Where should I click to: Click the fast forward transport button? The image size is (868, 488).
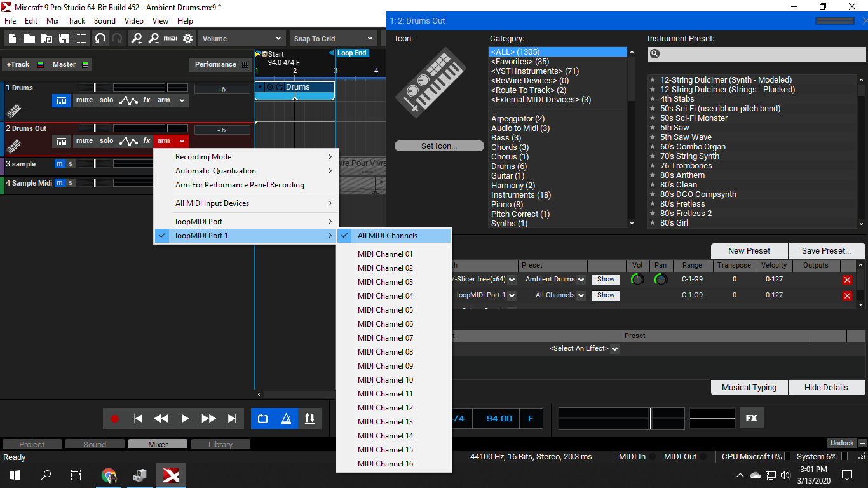pos(208,419)
